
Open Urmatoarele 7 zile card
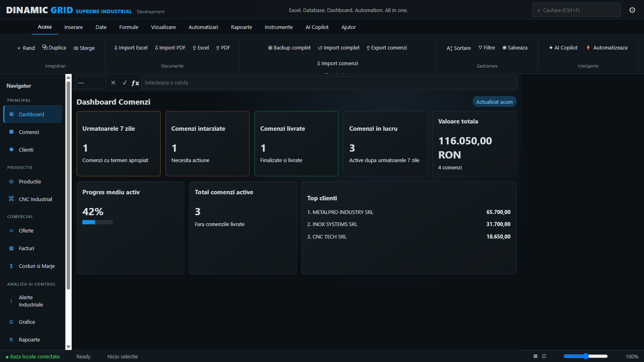pos(118,144)
